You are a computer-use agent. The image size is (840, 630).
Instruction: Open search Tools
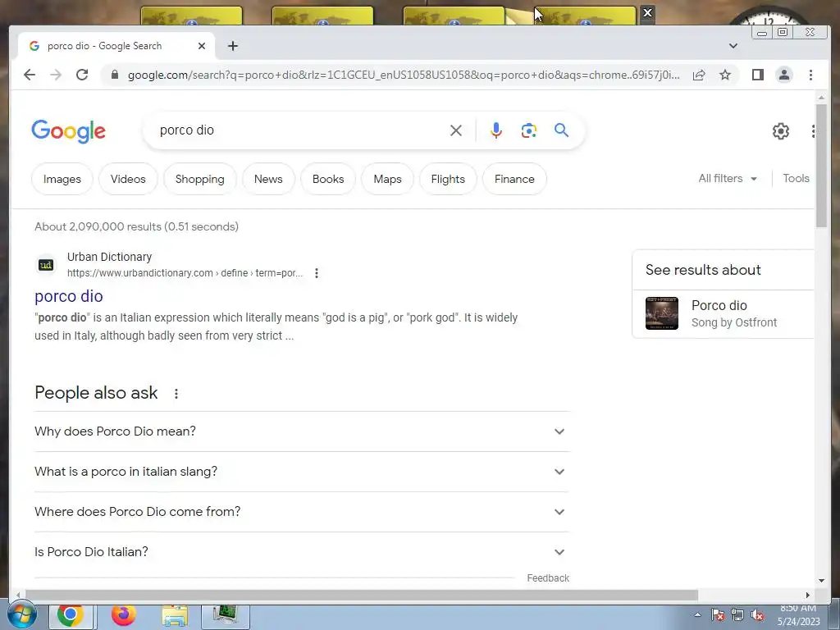796,178
